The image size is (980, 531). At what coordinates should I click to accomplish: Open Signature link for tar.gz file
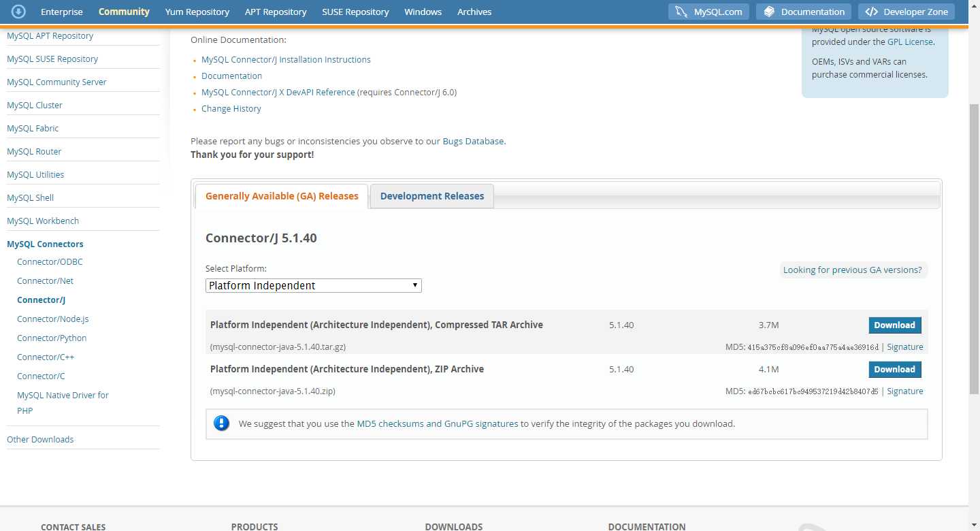(x=905, y=347)
